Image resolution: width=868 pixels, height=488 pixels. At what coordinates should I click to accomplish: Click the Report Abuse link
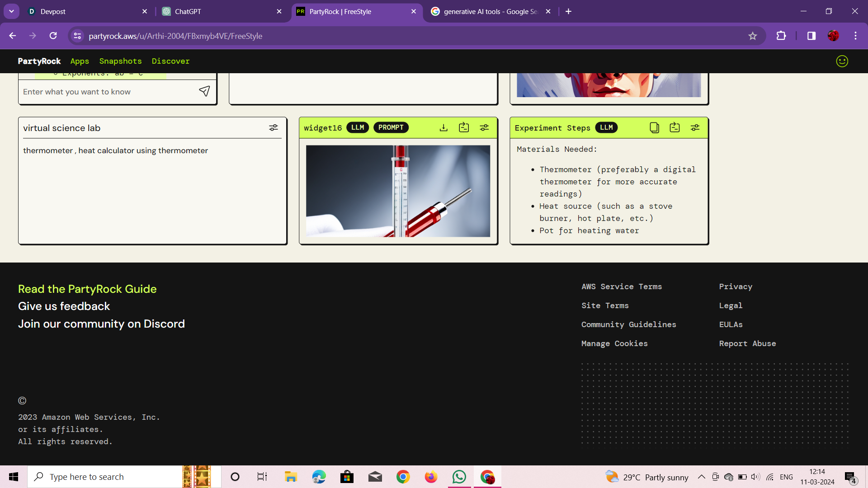(747, 343)
